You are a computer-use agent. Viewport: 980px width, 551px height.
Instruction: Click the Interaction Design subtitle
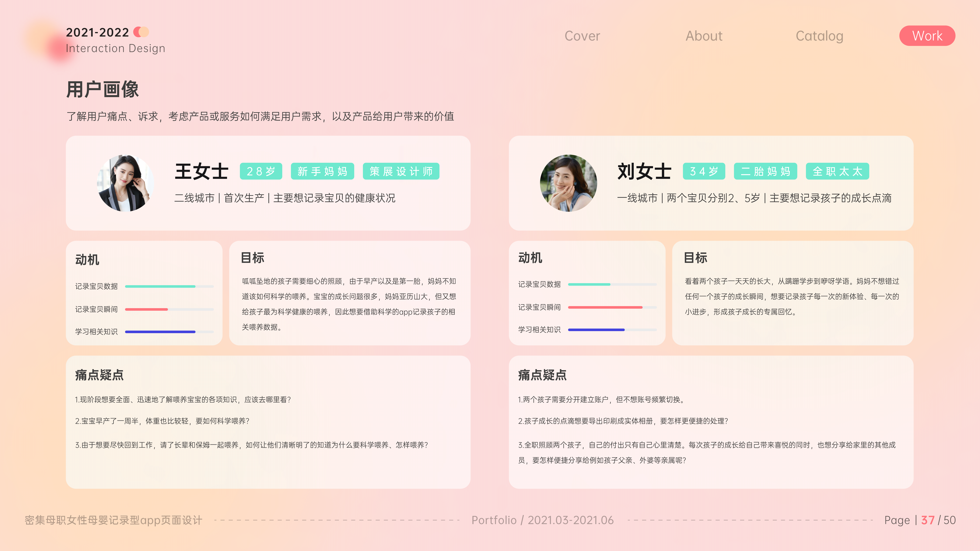click(116, 48)
